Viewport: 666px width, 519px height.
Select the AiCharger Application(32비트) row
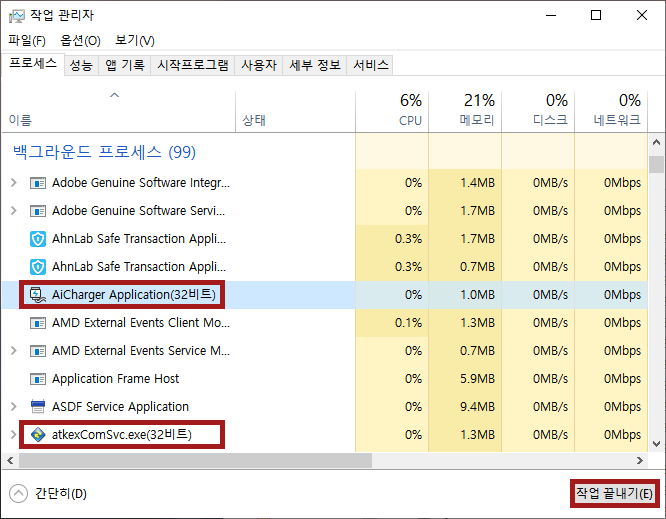point(325,295)
